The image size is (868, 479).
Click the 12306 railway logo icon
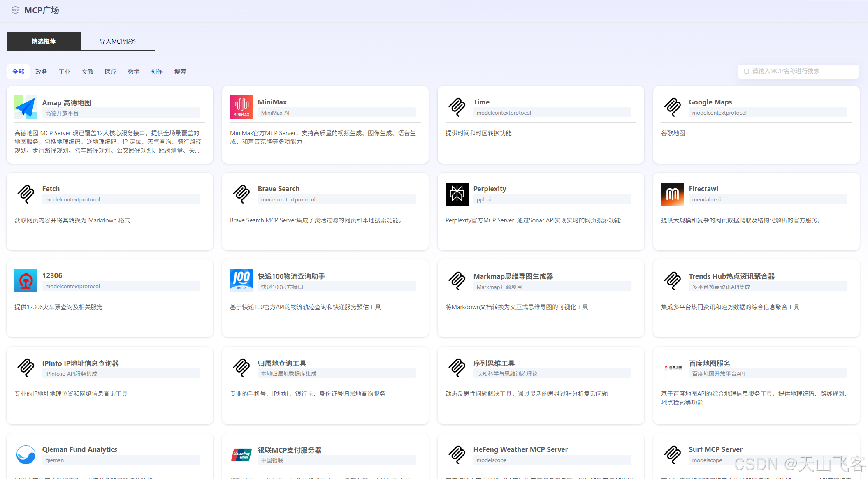(x=26, y=281)
